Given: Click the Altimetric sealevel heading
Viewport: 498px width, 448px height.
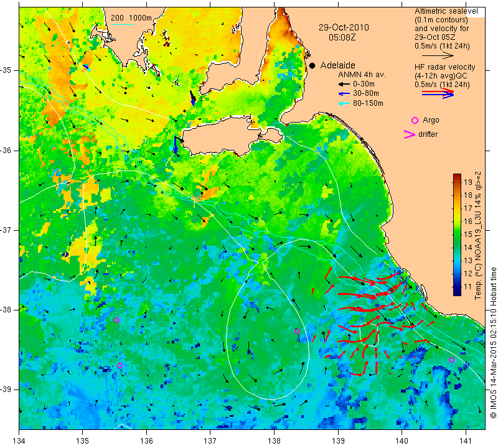Looking at the screenshot, I should 446,11.
